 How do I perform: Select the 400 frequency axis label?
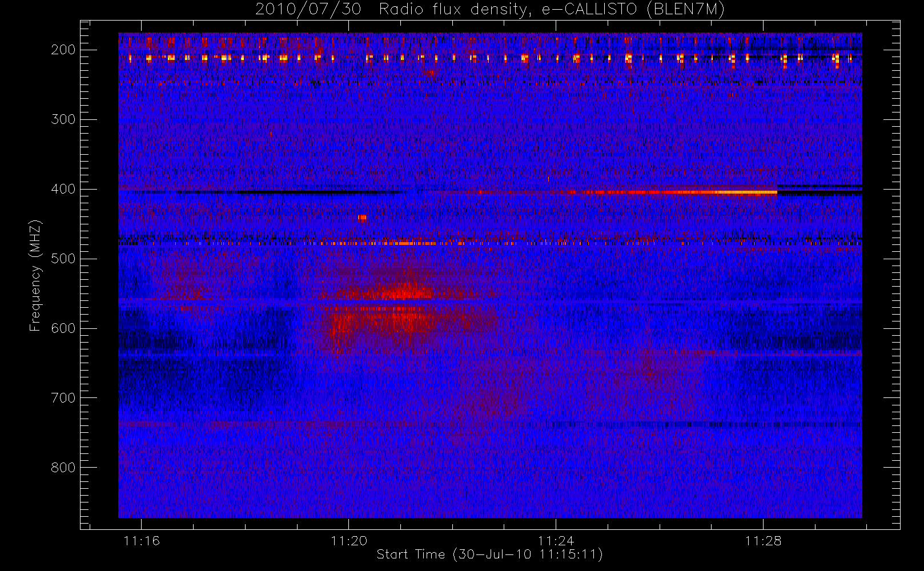click(63, 189)
